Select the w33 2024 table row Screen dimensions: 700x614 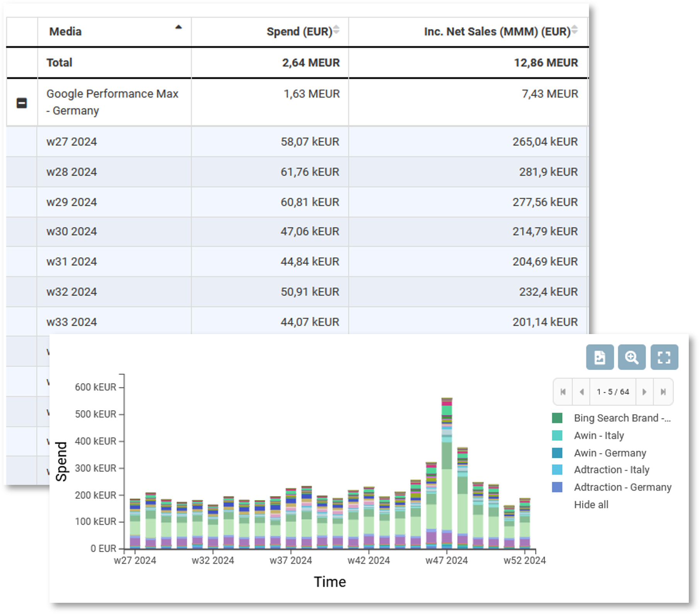click(297, 321)
